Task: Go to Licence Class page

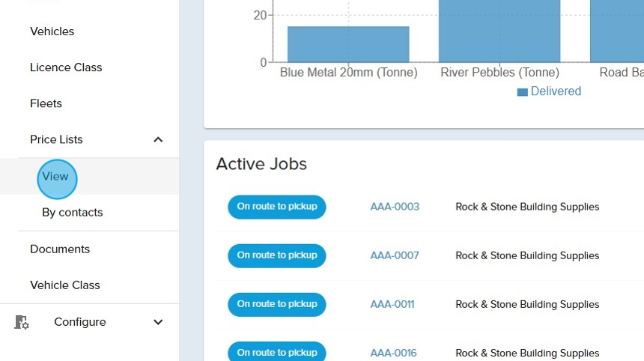Action: click(66, 67)
